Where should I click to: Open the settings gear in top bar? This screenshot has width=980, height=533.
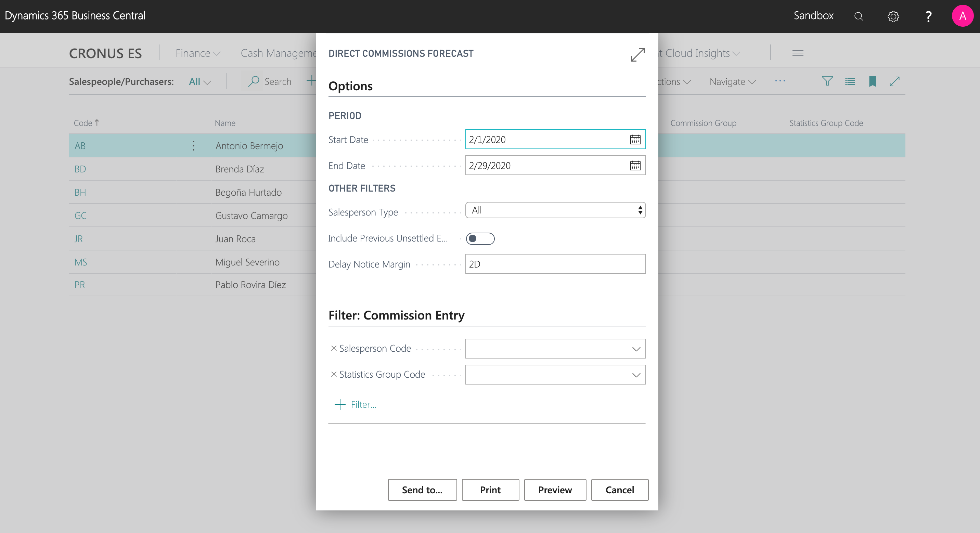pos(893,16)
